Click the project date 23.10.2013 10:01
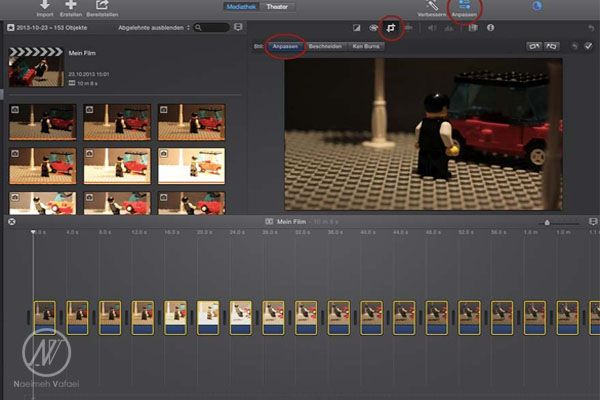The width and height of the screenshot is (600, 400). [x=89, y=74]
